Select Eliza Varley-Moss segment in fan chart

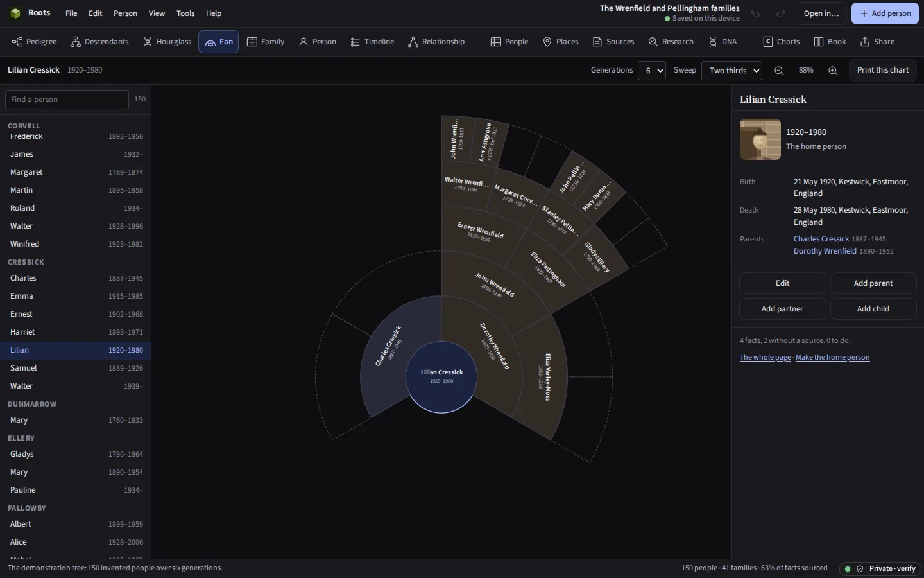tap(543, 377)
